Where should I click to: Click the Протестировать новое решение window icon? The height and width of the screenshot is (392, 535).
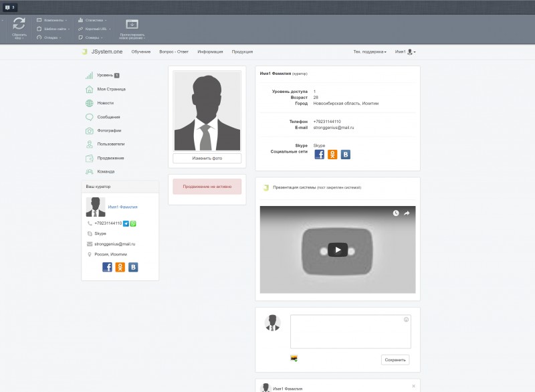click(132, 24)
